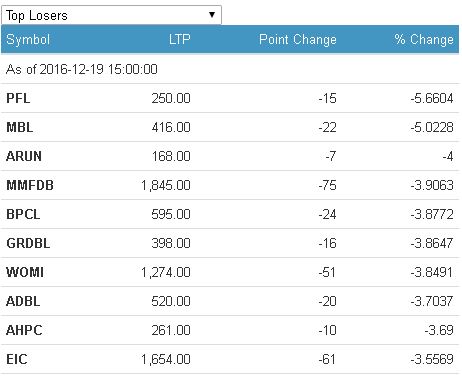Select the MMFDB LTP value 1,845.00

point(166,185)
